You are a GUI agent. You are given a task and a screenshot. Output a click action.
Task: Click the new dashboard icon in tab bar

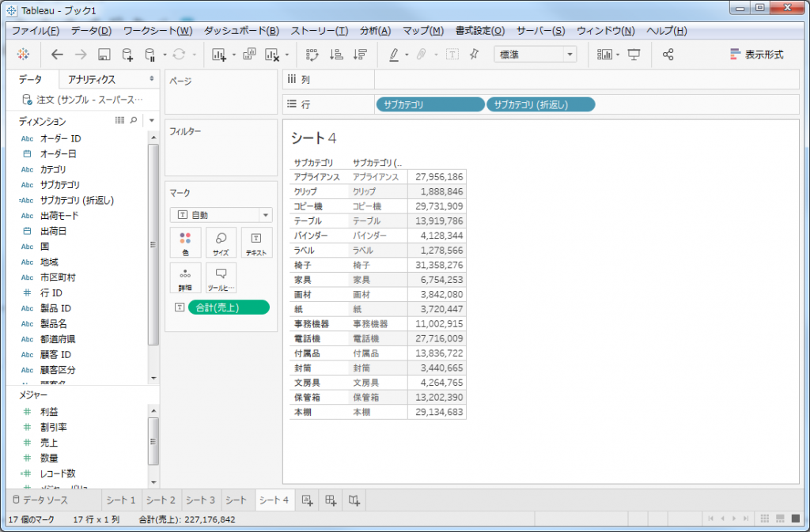click(331, 500)
